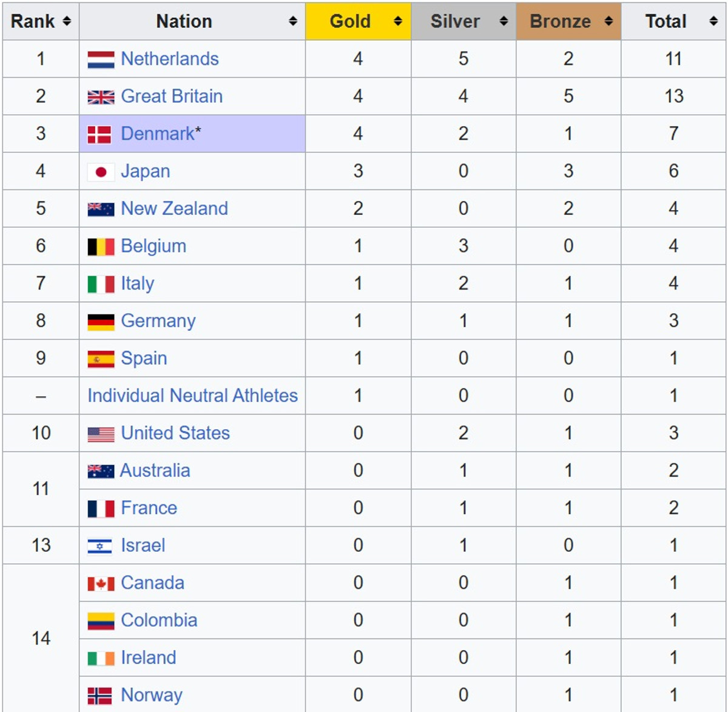Click the Netherlands flag icon
This screenshot has width=728, height=712.
point(101,59)
